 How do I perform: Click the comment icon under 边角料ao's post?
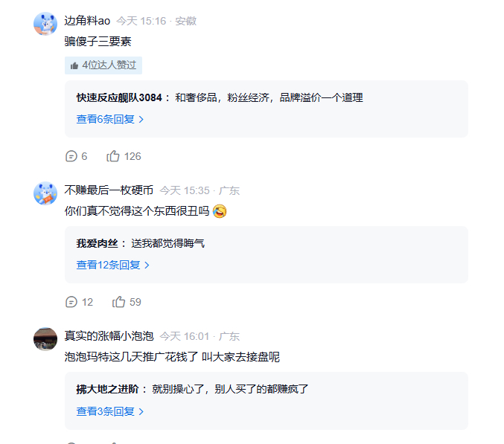pos(71,156)
